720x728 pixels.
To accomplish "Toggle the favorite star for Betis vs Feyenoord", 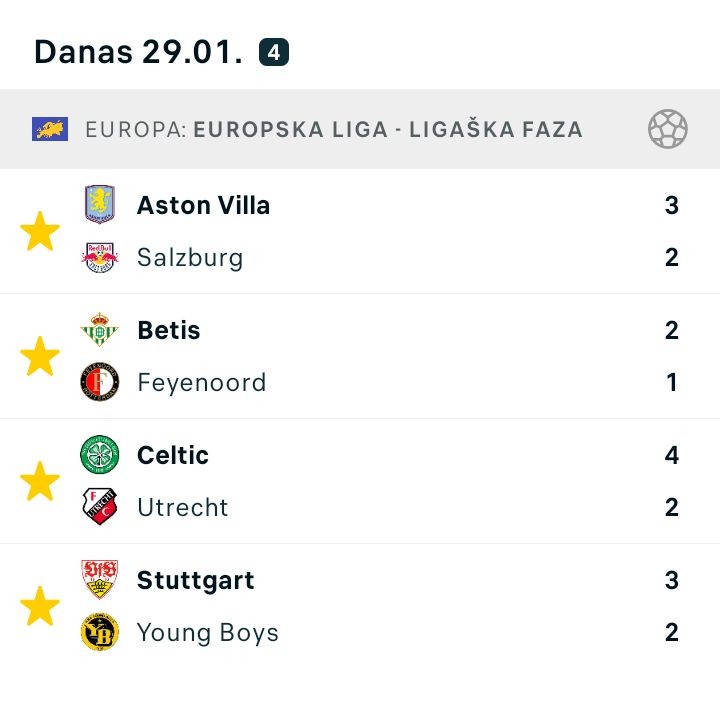I will point(40,357).
